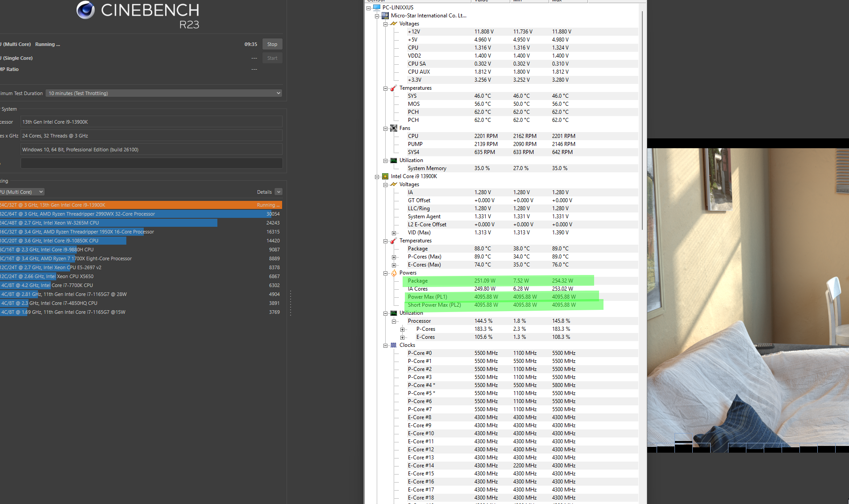Viewport: 849px width, 504px height.
Task: Click the PC-LINIXXUS computer icon
Action: (x=376, y=7)
